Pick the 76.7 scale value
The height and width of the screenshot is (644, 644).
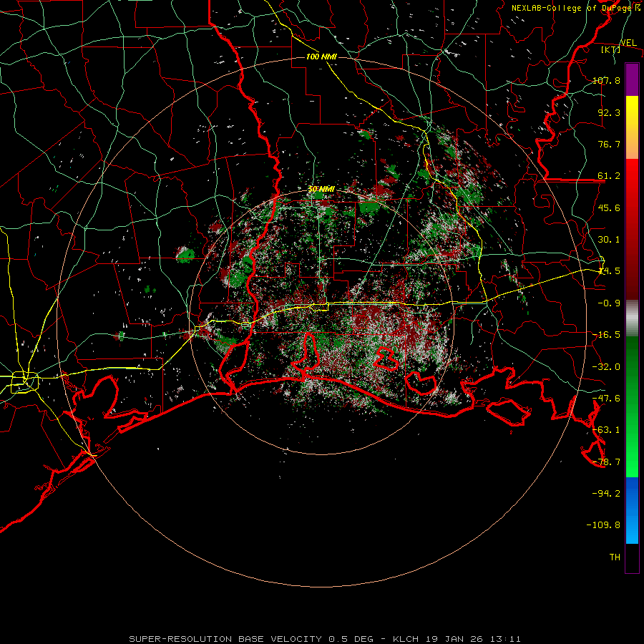point(609,144)
